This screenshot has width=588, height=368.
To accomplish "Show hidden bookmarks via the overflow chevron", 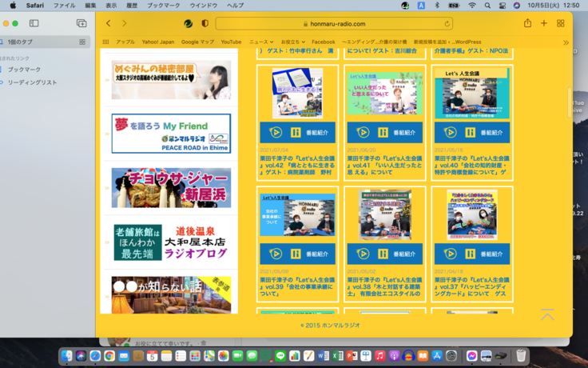I will click(x=566, y=42).
